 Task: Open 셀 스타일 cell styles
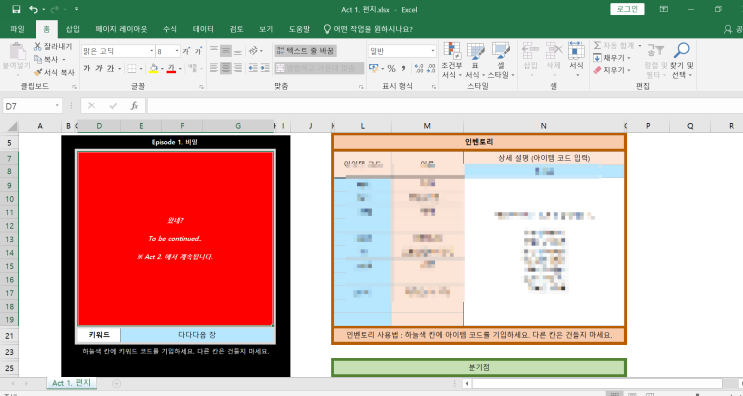(x=501, y=61)
